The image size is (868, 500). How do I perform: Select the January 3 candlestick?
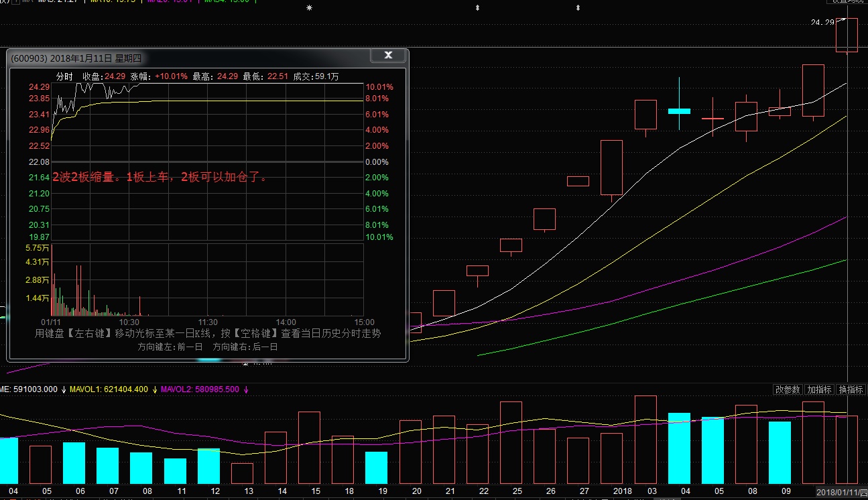pos(645,115)
